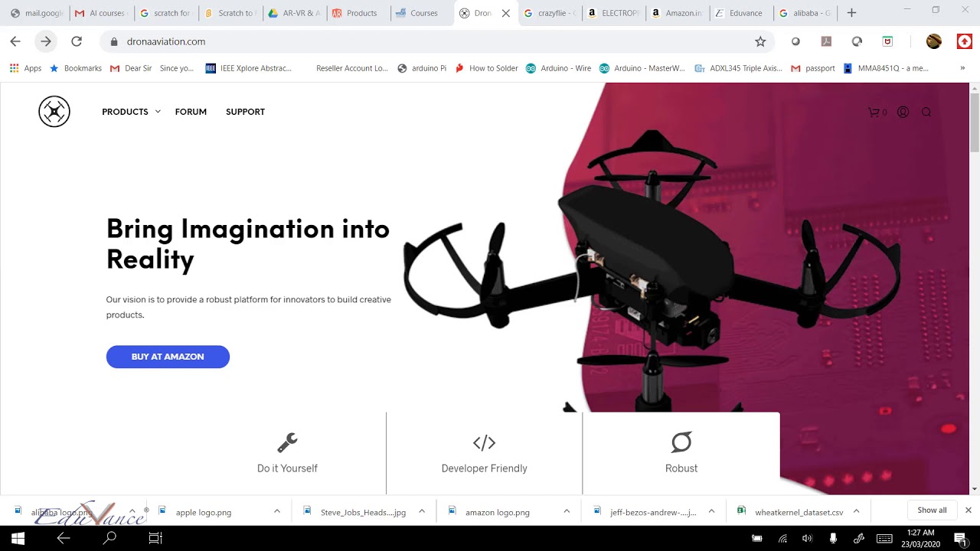Expand options for wheatkernel_dataset.csv download
The image size is (980, 551).
click(856, 511)
